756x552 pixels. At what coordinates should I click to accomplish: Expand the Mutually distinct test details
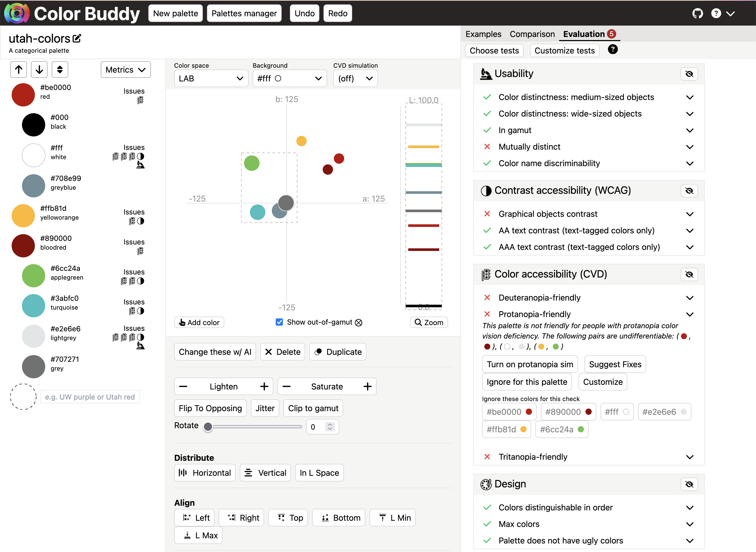(x=690, y=147)
